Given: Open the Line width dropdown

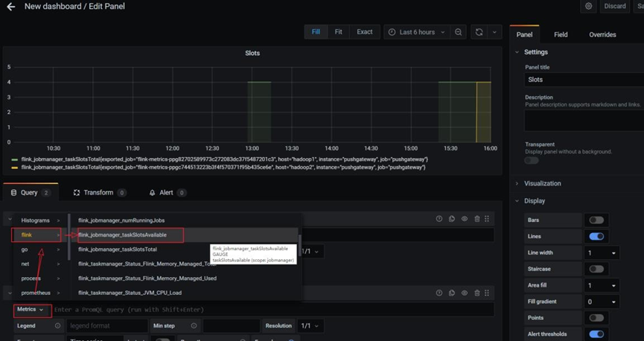Looking at the screenshot, I should point(602,253).
